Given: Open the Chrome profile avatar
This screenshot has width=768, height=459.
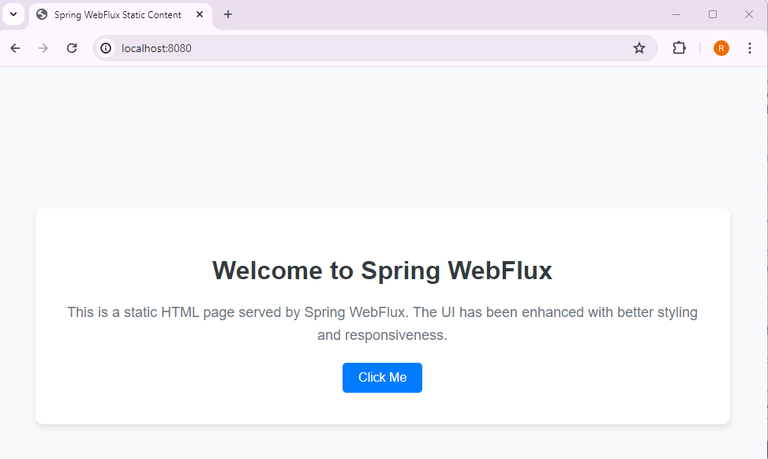Looking at the screenshot, I should (x=721, y=48).
